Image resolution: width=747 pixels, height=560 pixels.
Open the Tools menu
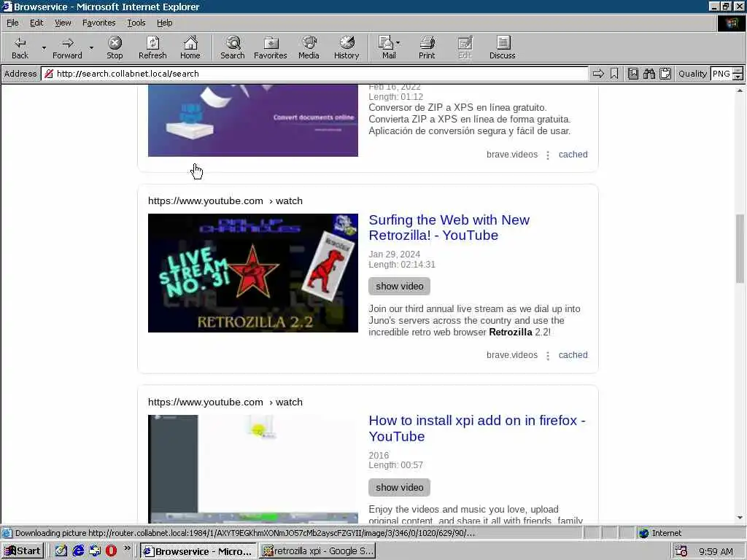(136, 23)
